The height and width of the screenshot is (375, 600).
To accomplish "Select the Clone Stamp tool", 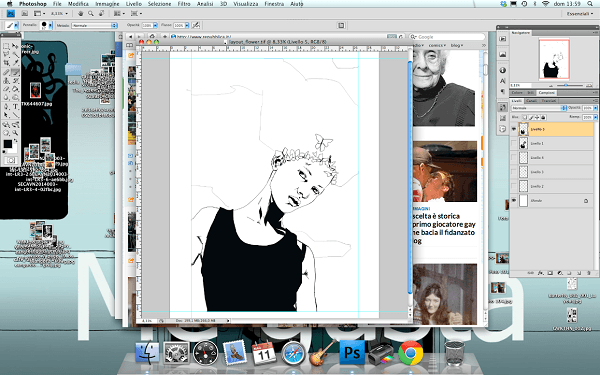I will tap(6, 80).
